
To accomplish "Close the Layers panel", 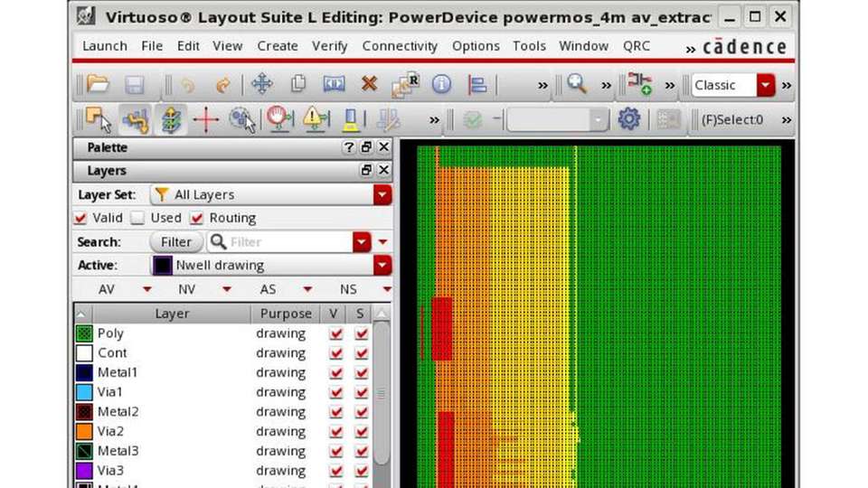I will (383, 171).
